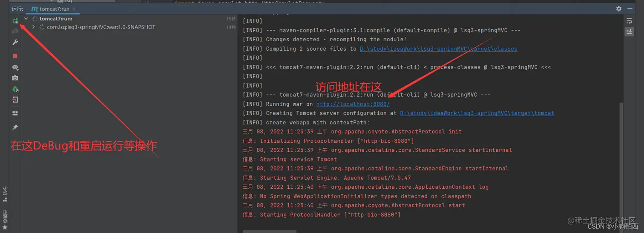This screenshot has height=233, width=644.
Task: Stop the running Tomcat process
Action: [x=15, y=56]
